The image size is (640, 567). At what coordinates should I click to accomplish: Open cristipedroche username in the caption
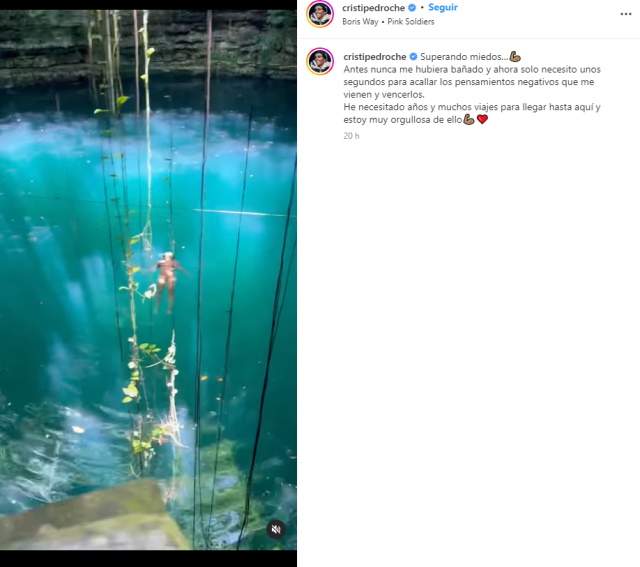(375, 57)
